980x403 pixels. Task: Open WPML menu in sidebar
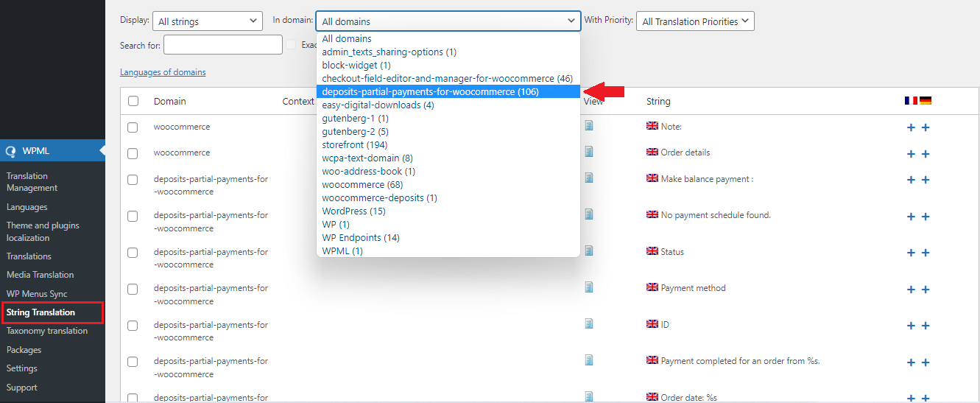[52, 150]
